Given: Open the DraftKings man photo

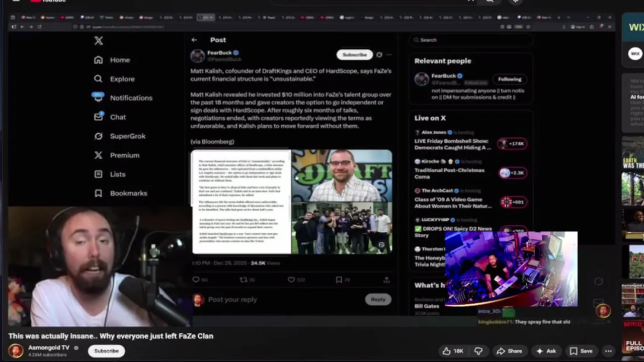Looking at the screenshot, I should pos(342,175).
